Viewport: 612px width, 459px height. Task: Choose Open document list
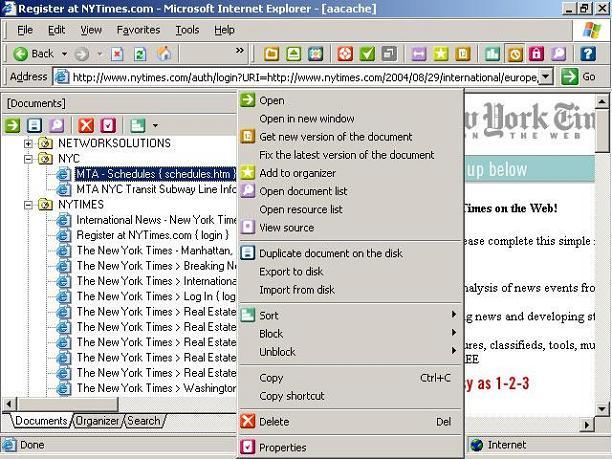[349, 191]
